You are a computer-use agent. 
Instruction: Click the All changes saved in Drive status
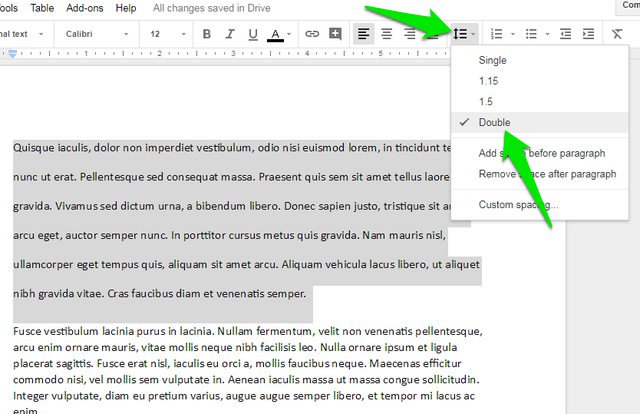(211, 8)
